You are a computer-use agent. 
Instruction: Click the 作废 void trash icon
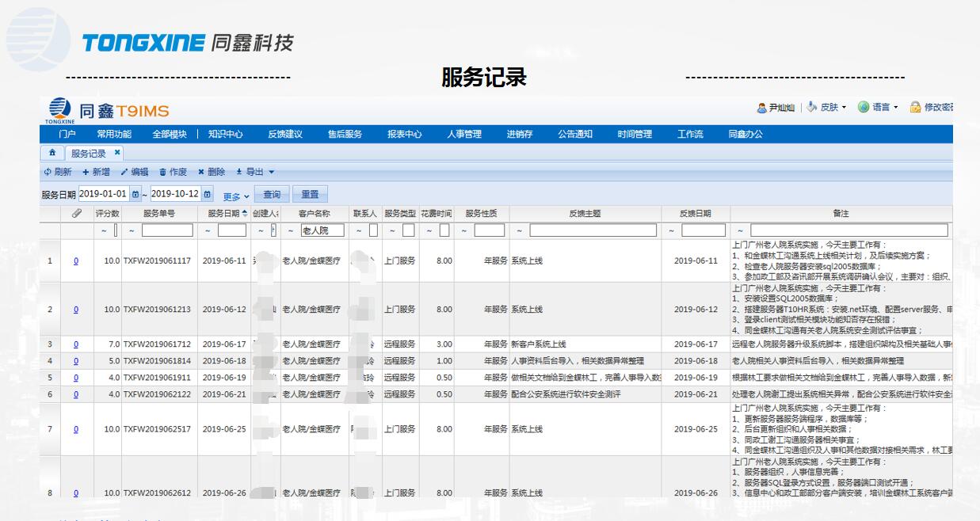[x=163, y=172]
